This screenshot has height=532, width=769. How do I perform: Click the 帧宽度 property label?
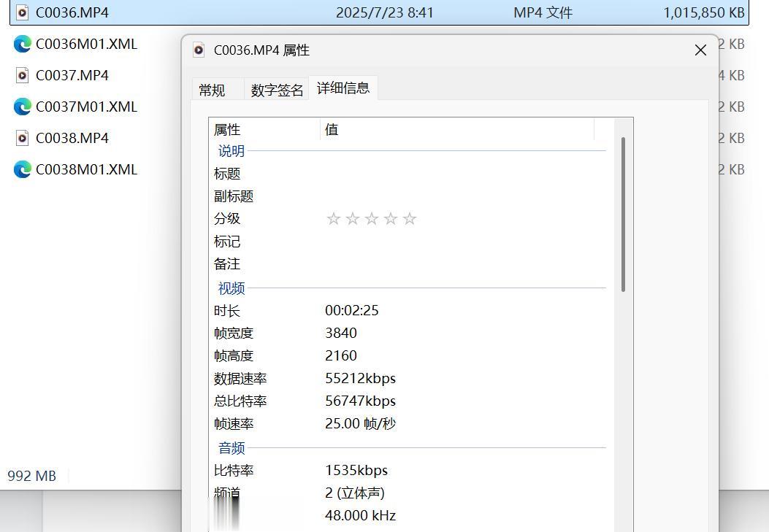[x=234, y=334]
